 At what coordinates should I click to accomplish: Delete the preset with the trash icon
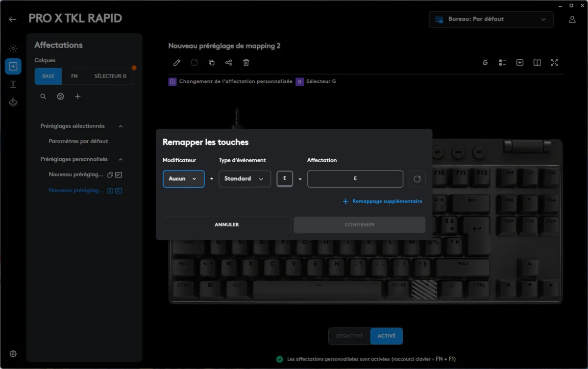click(x=246, y=63)
